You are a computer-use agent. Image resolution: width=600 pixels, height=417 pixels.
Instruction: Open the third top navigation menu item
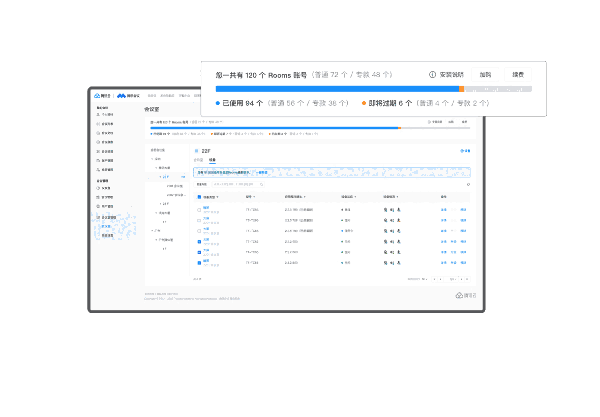coord(184,96)
